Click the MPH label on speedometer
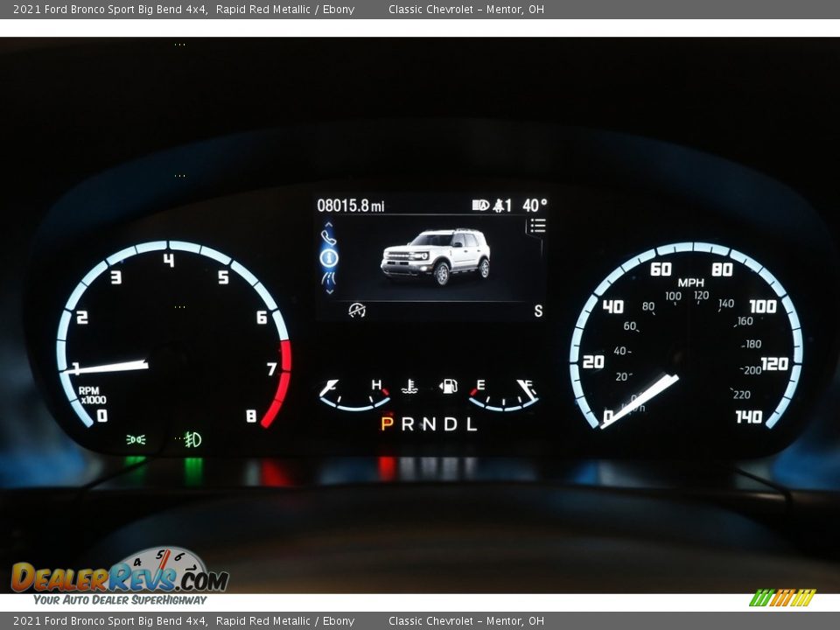 coord(691,283)
